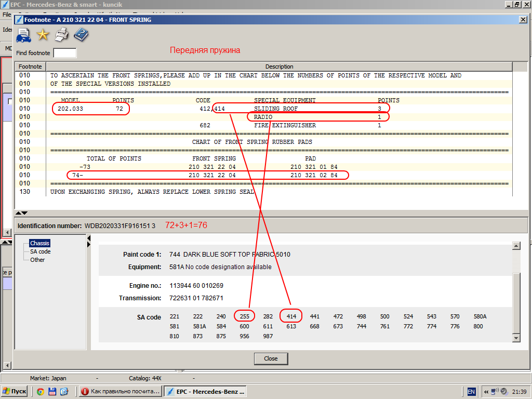The image size is (532, 399).
Task: Click SA code 800 in the data card
Action: coord(478,326)
